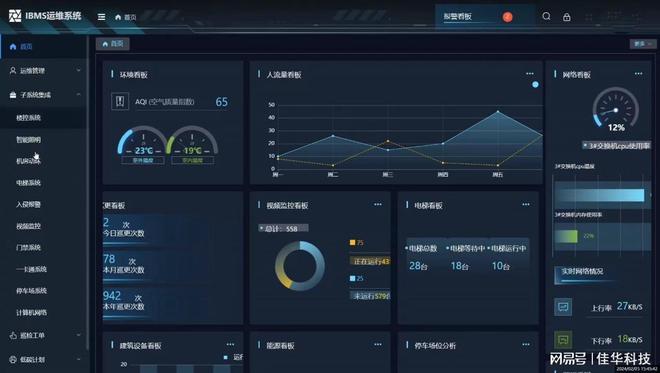
Task: Click the 12% CPU usage gauge
Action: coord(616,109)
